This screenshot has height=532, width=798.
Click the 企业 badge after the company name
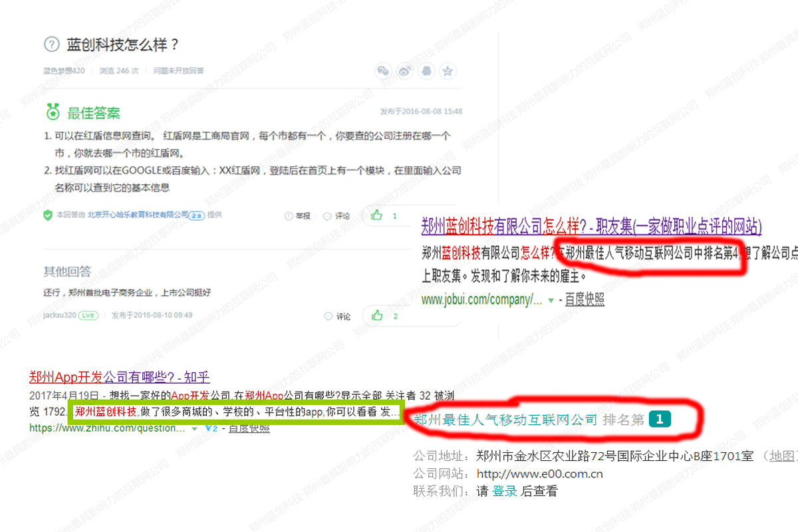[197, 215]
